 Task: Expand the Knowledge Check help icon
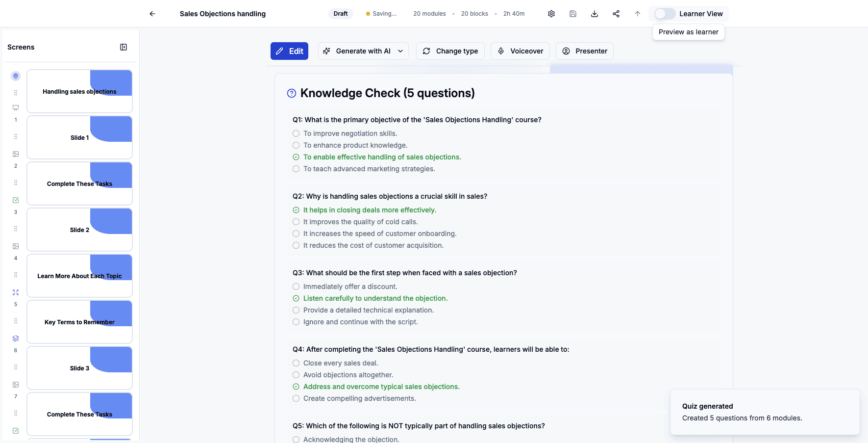coord(291,93)
